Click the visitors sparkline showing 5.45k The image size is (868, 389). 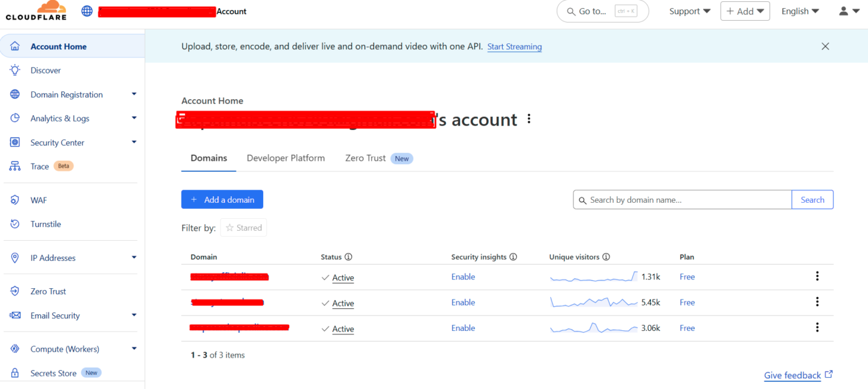point(594,302)
